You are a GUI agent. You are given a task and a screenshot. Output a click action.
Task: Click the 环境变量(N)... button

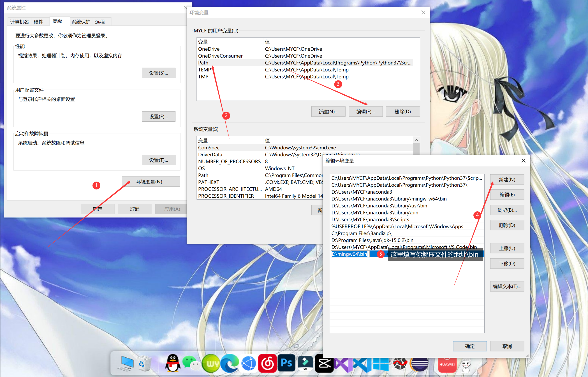click(x=151, y=182)
